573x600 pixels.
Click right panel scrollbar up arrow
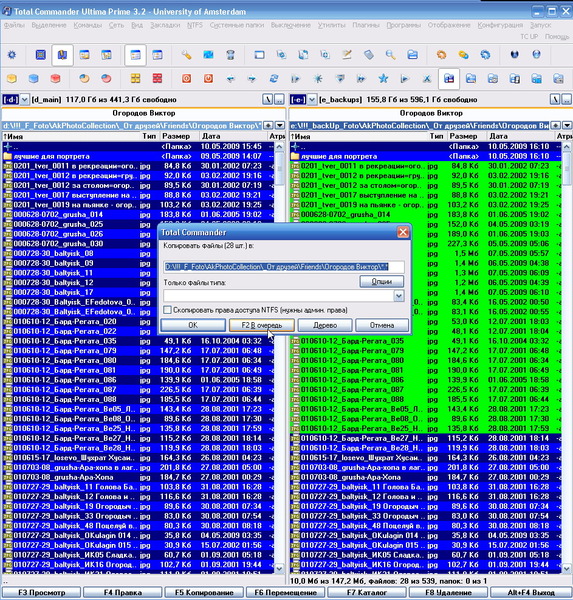click(x=566, y=147)
